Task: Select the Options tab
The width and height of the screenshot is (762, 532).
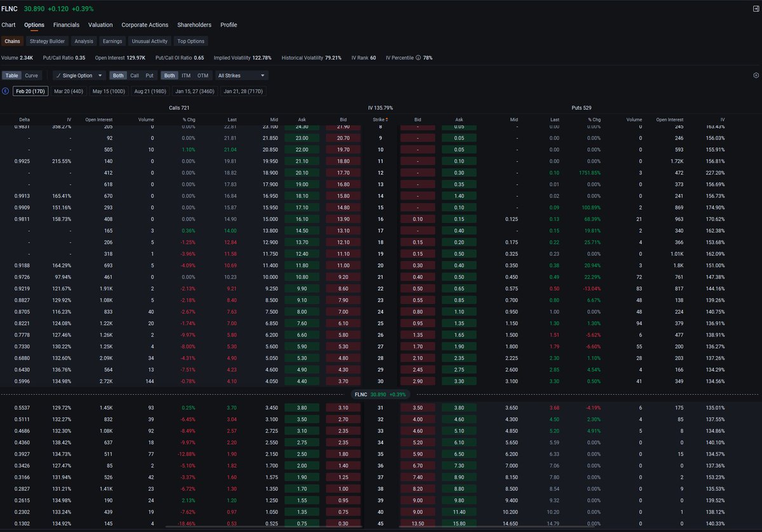Action: click(34, 25)
